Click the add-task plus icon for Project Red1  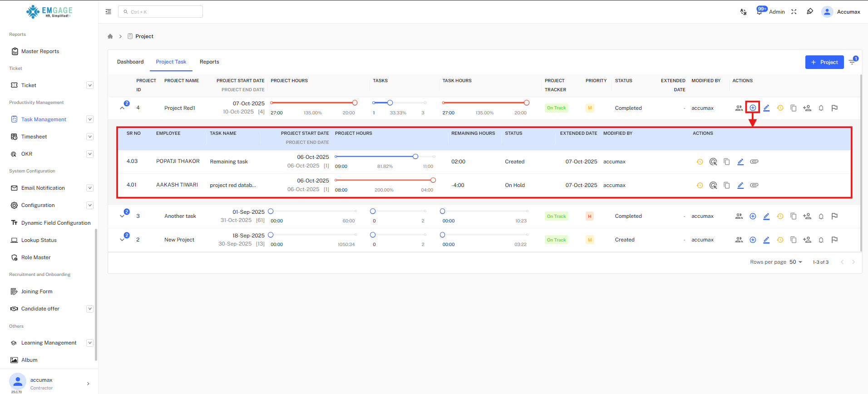coord(753,108)
